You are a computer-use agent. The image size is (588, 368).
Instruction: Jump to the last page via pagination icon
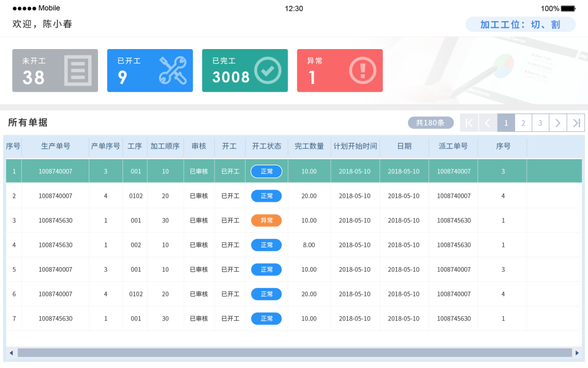575,123
